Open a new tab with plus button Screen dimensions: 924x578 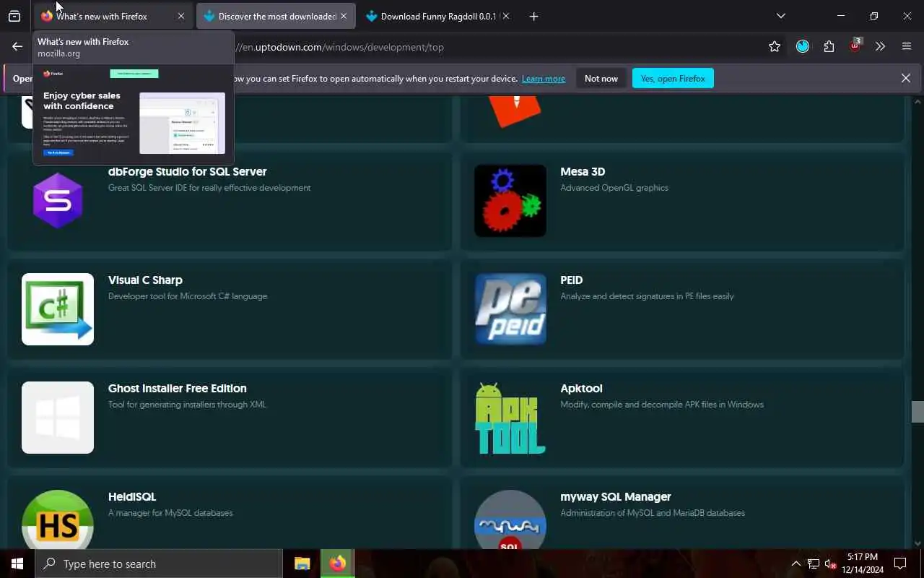(533, 16)
